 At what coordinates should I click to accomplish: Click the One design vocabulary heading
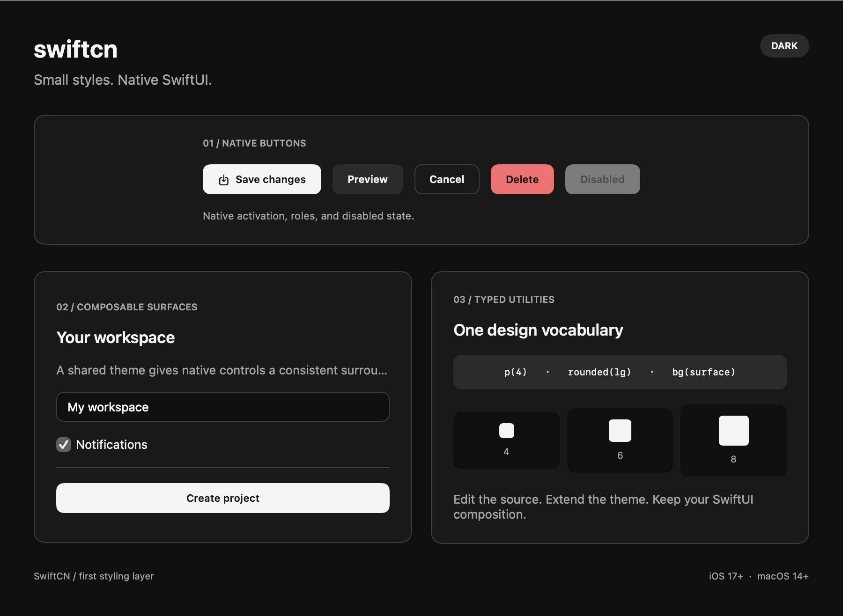tap(538, 330)
